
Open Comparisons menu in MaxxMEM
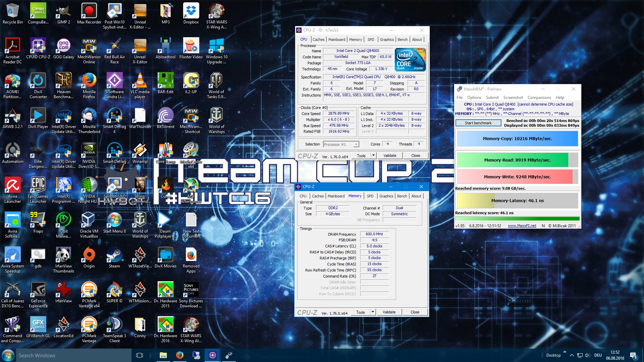point(539,98)
